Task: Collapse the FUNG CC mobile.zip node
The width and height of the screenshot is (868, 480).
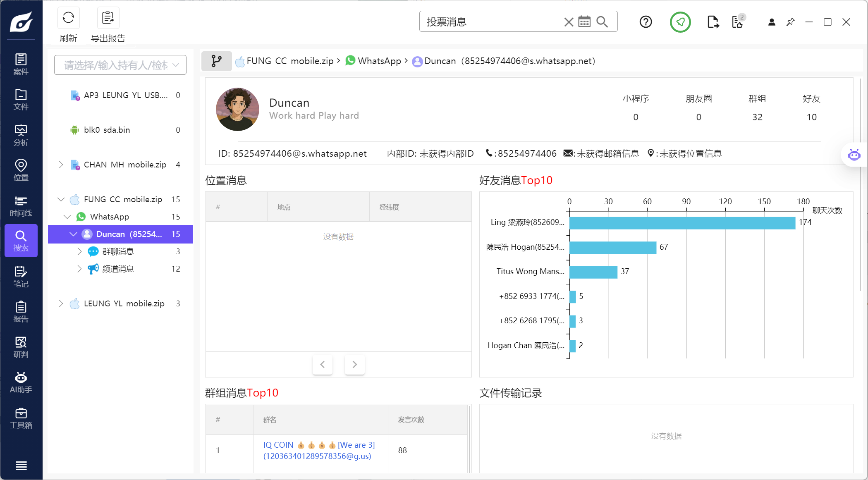Action: click(61, 199)
